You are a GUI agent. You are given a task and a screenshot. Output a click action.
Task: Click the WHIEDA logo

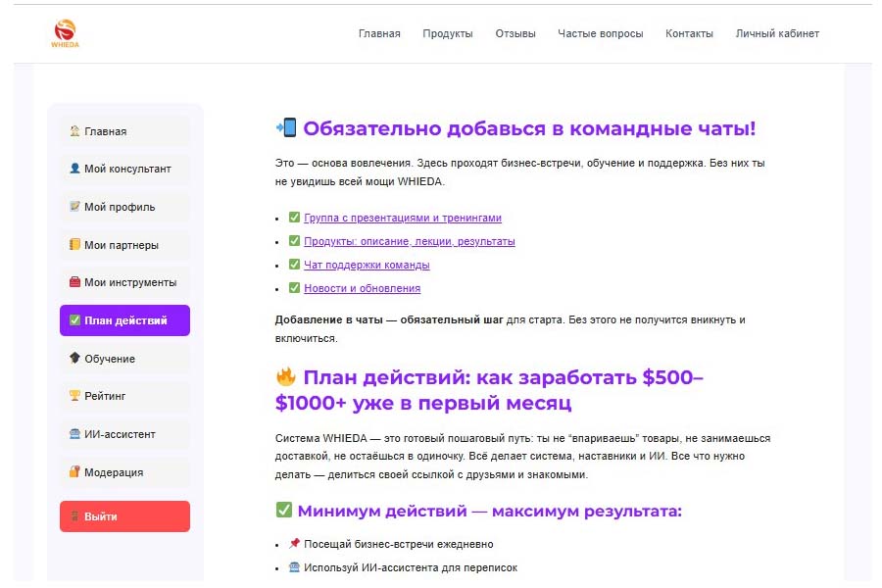[65, 33]
